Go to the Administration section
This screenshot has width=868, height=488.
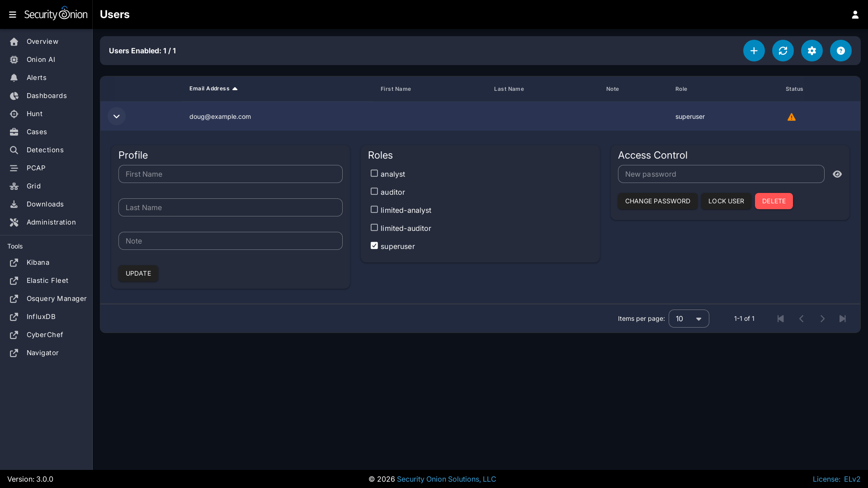point(51,222)
